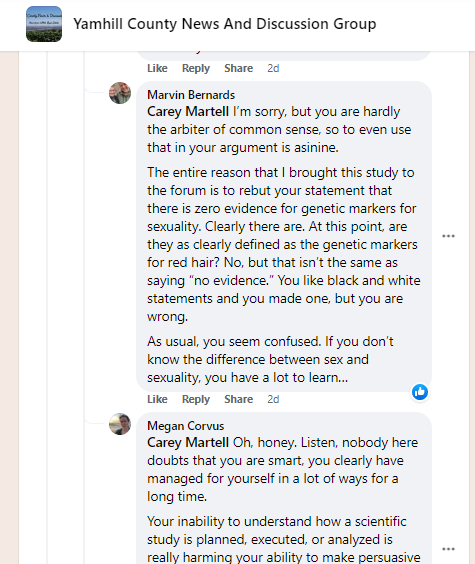475x564 pixels.
Task: Open options menu for Megan's comment
Action: pyautogui.click(x=448, y=549)
